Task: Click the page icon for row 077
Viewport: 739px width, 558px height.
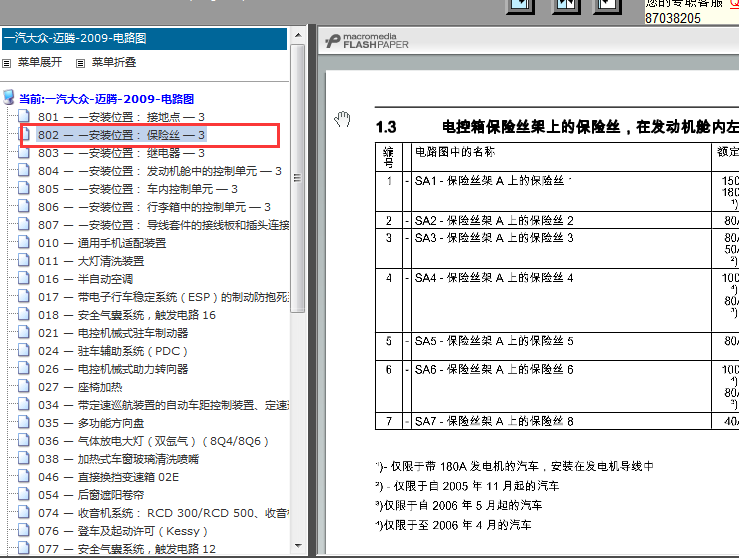Action: tap(24, 548)
